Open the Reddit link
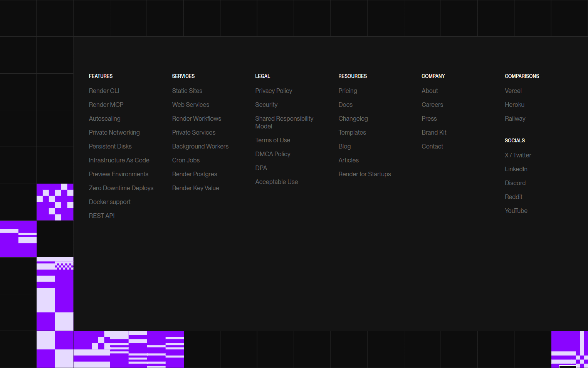 tap(513, 197)
